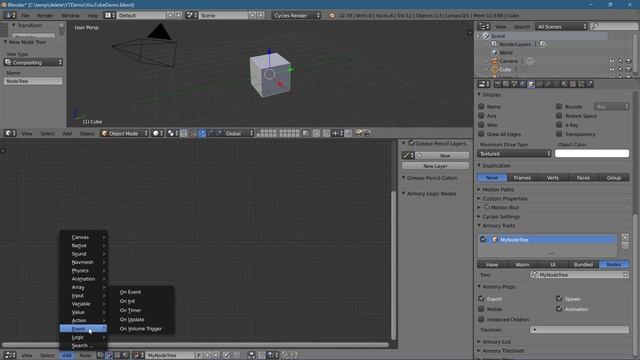Open the Modifiers properties tab
Screen dimensions: 640x360
(548, 84)
